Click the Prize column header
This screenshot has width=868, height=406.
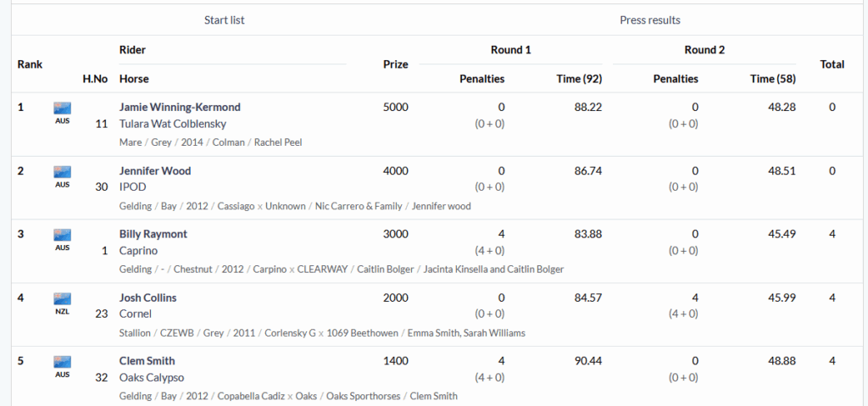click(x=395, y=64)
